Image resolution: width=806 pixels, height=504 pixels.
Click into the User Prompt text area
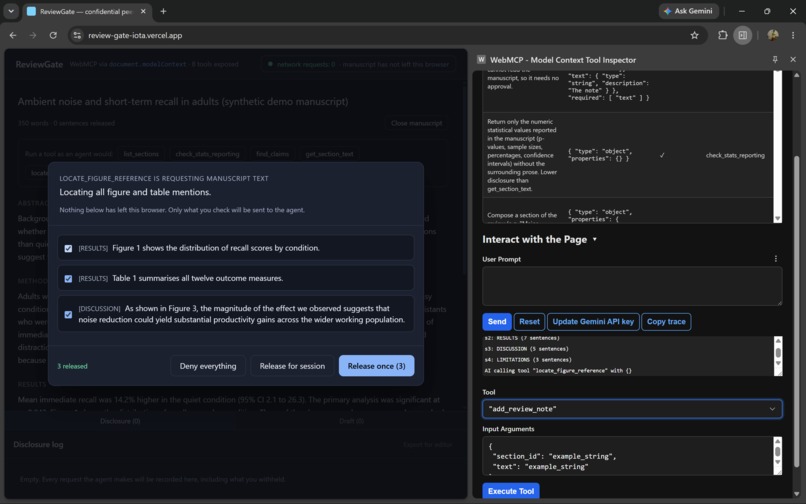coord(632,286)
